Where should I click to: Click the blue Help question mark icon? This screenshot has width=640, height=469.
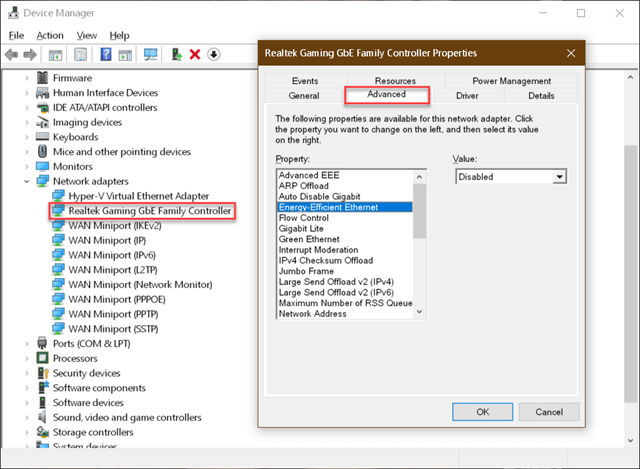(x=106, y=54)
